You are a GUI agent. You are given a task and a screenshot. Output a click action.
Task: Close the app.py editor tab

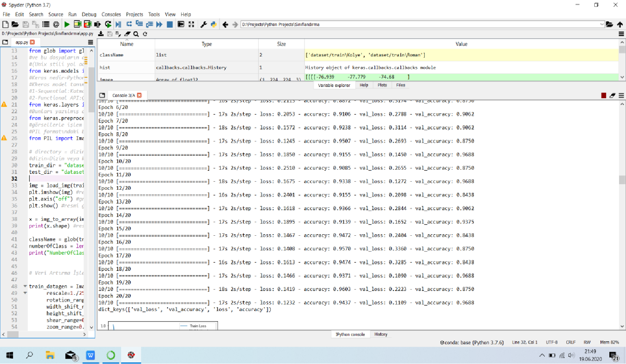tap(32, 42)
